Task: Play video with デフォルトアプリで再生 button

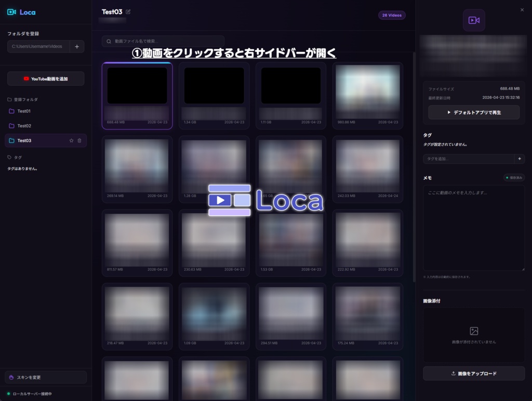Action: click(474, 112)
